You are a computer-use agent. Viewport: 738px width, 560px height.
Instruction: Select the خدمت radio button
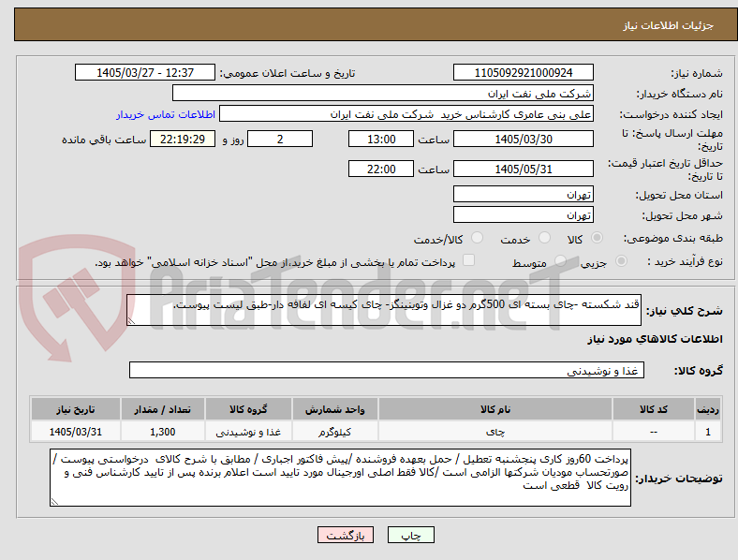544,238
